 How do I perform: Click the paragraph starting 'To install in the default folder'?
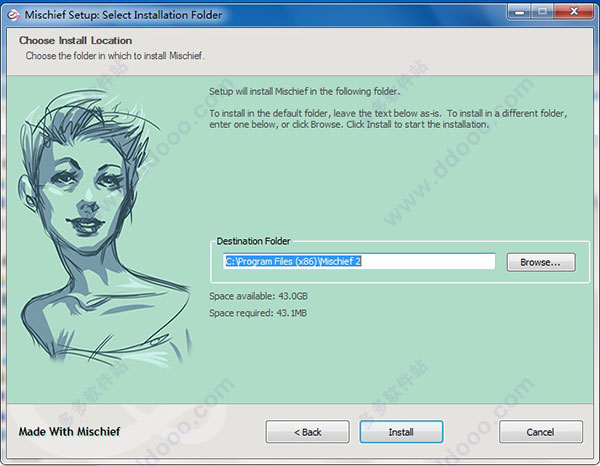(388, 119)
